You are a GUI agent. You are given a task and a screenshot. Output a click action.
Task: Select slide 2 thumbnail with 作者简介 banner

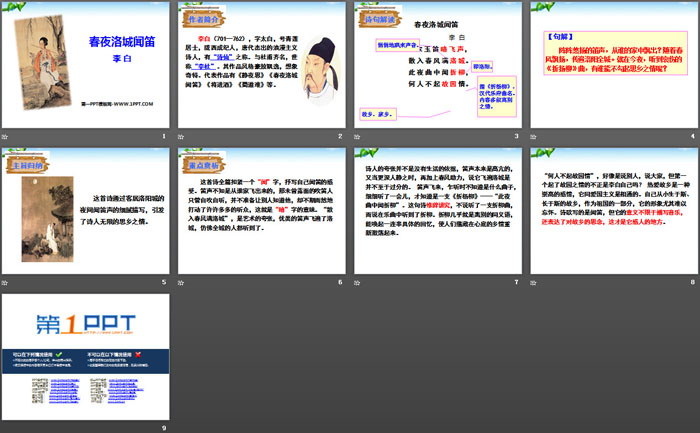(x=262, y=65)
